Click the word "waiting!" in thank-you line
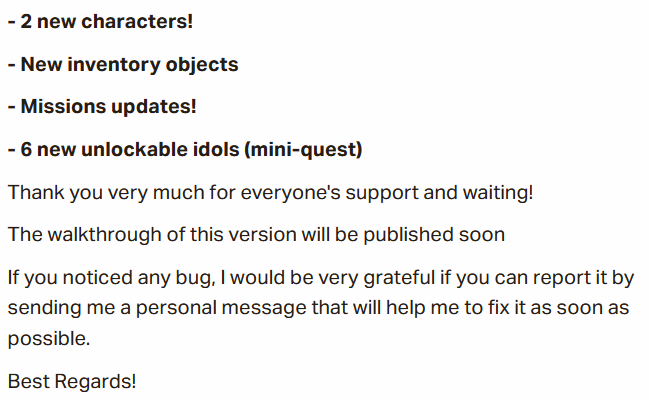Screen dimensions: 649x400 point(498,193)
